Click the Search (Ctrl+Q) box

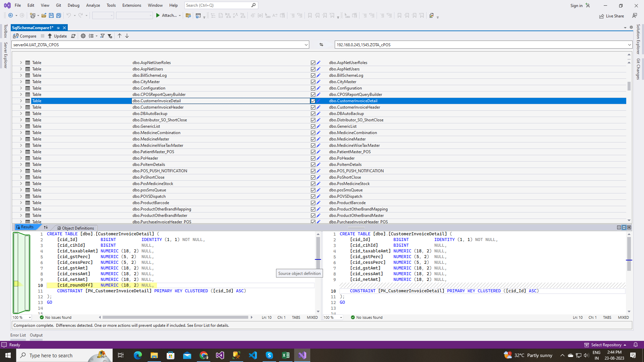[x=217, y=5]
